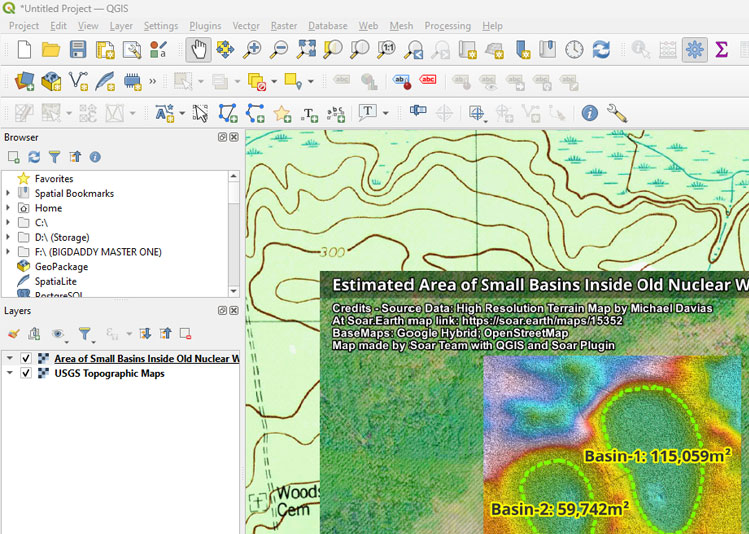Open the Processing Toolbox gear icon
The width and height of the screenshot is (749, 534).
[x=694, y=49]
